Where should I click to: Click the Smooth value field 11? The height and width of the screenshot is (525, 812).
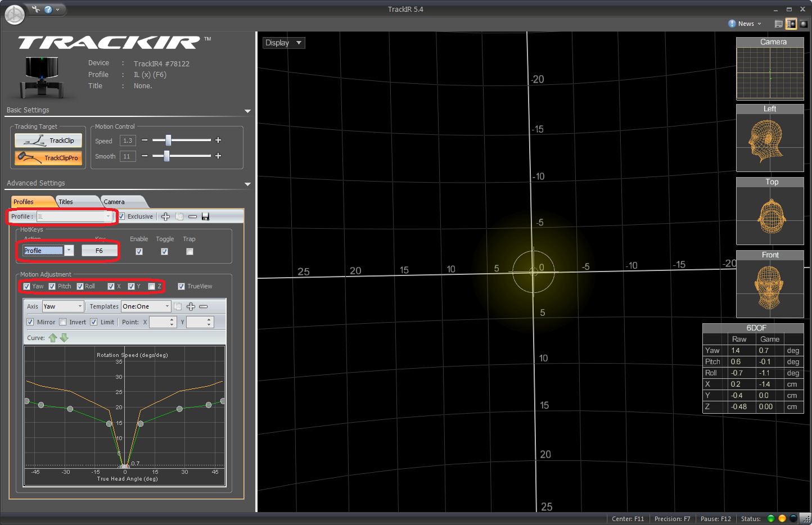[128, 156]
